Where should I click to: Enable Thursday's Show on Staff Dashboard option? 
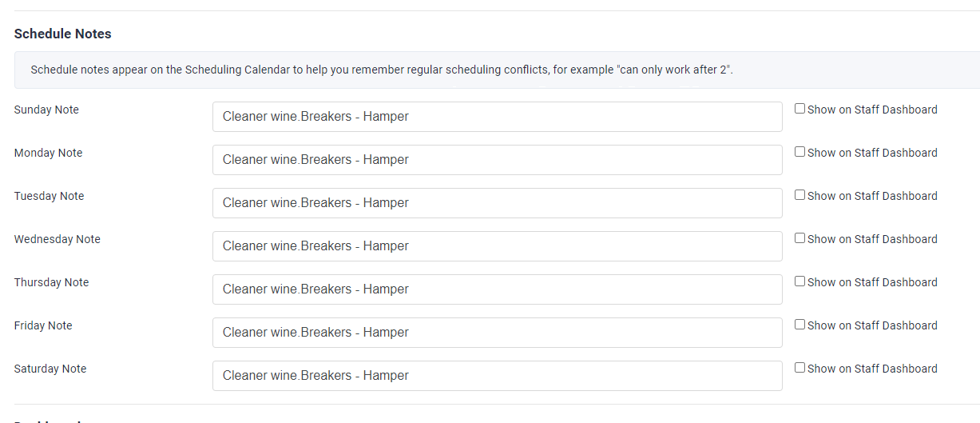coord(799,281)
